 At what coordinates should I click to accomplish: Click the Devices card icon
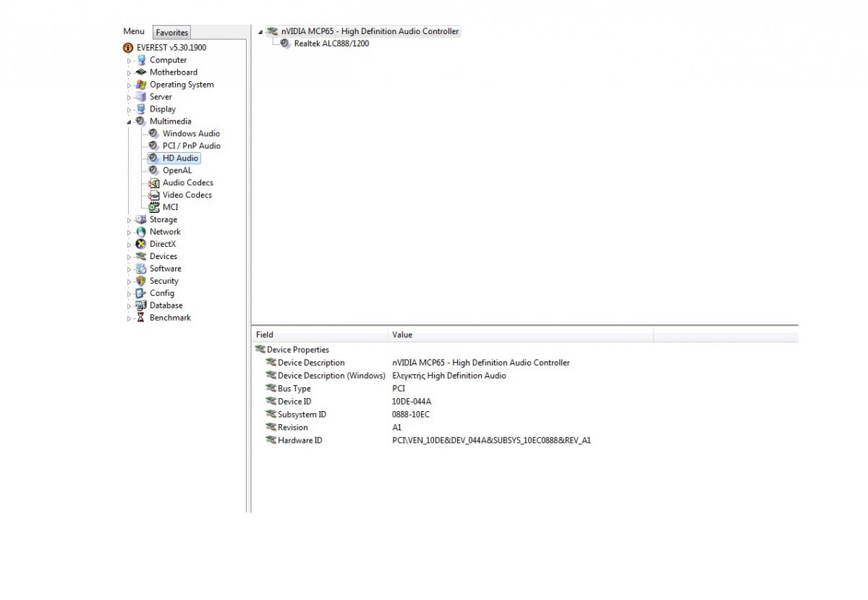(x=142, y=257)
